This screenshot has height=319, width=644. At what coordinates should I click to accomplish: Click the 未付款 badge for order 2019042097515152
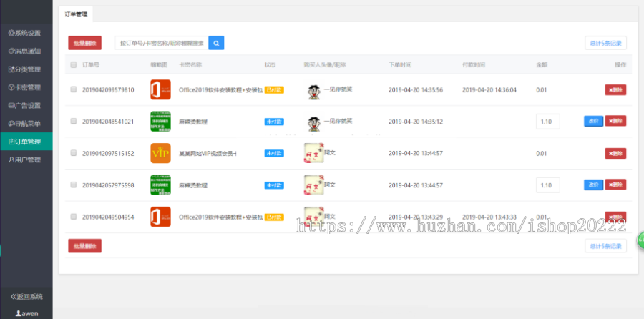274,153
